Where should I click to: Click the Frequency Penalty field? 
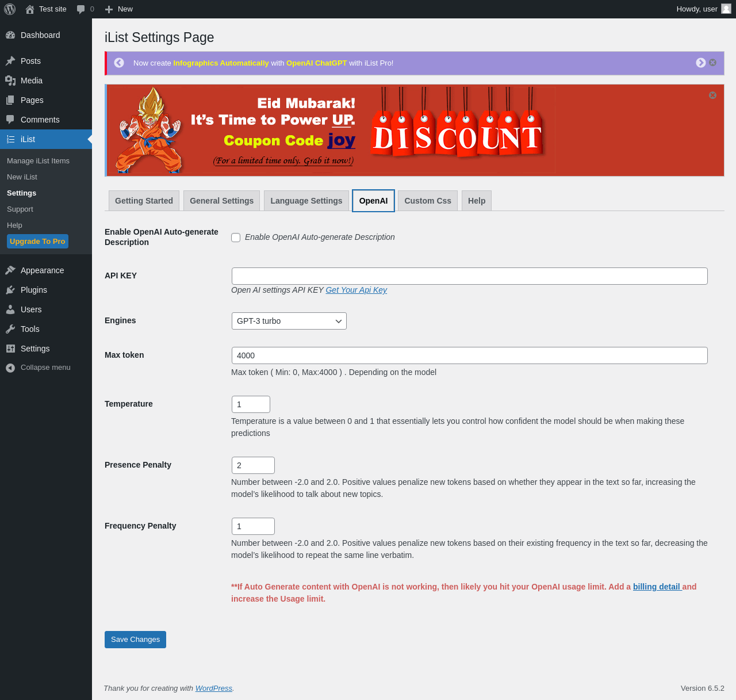click(253, 526)
